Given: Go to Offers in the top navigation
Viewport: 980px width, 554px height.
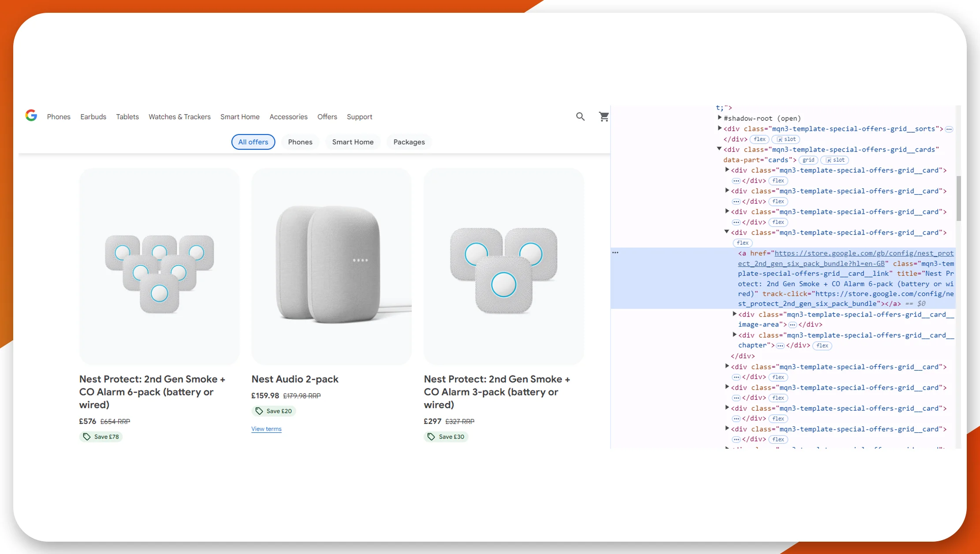Looking at the screenshot, I should click(x=327, y=117).
